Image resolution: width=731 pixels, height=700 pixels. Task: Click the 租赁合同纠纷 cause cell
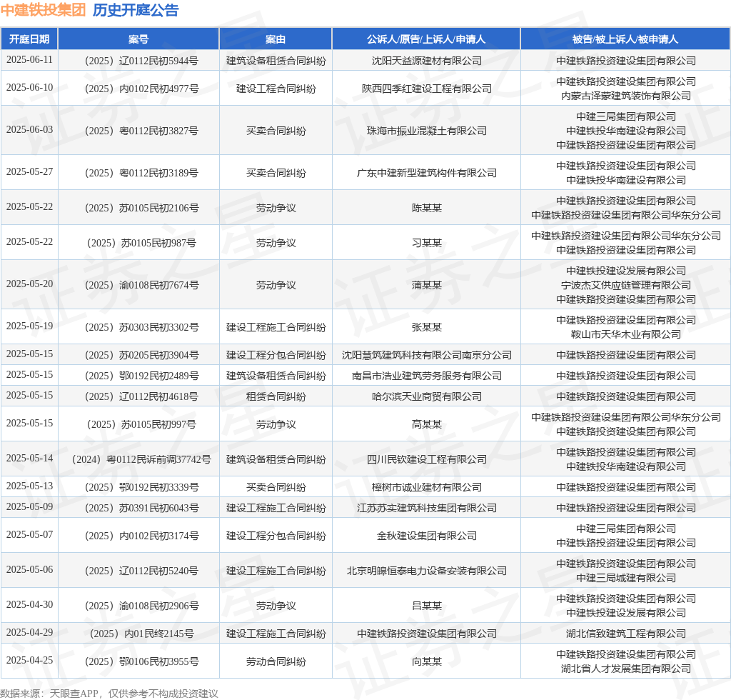point(276,396)
